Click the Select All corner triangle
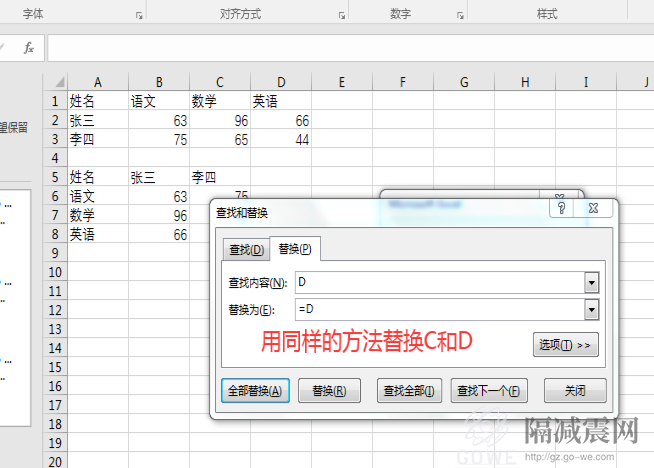This screenshot has width=654, height=468. pos(60,82)
